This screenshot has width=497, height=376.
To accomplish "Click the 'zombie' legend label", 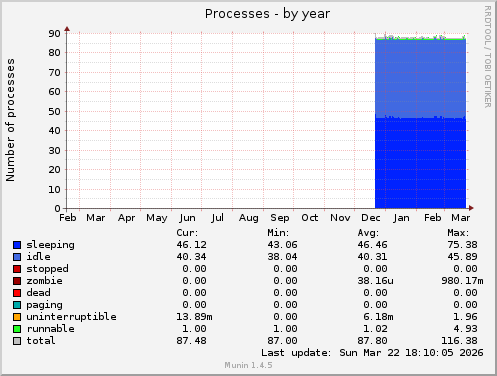I will pos(45,281).
